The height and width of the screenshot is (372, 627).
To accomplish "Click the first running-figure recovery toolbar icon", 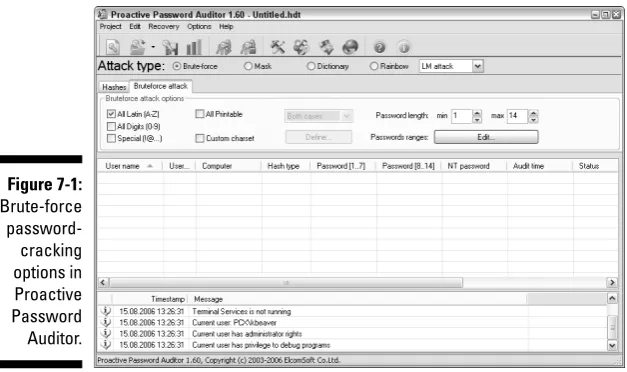I will pyautogui.click(x=224, y=47).
